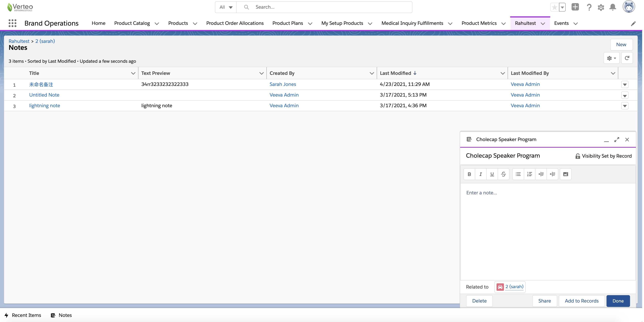
Task: Go to the Product Order Allocations tab
Action: pyautogui.click(x=235, y=23)
